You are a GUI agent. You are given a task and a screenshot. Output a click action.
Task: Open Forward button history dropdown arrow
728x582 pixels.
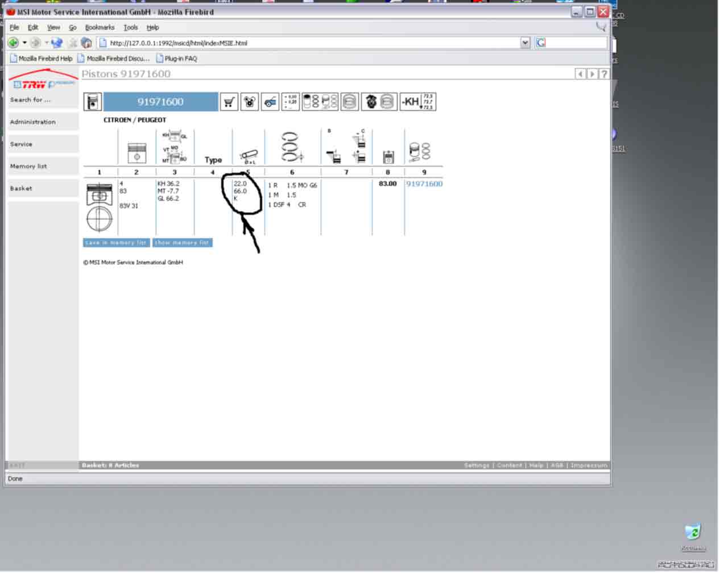click(x=46, y=43)
